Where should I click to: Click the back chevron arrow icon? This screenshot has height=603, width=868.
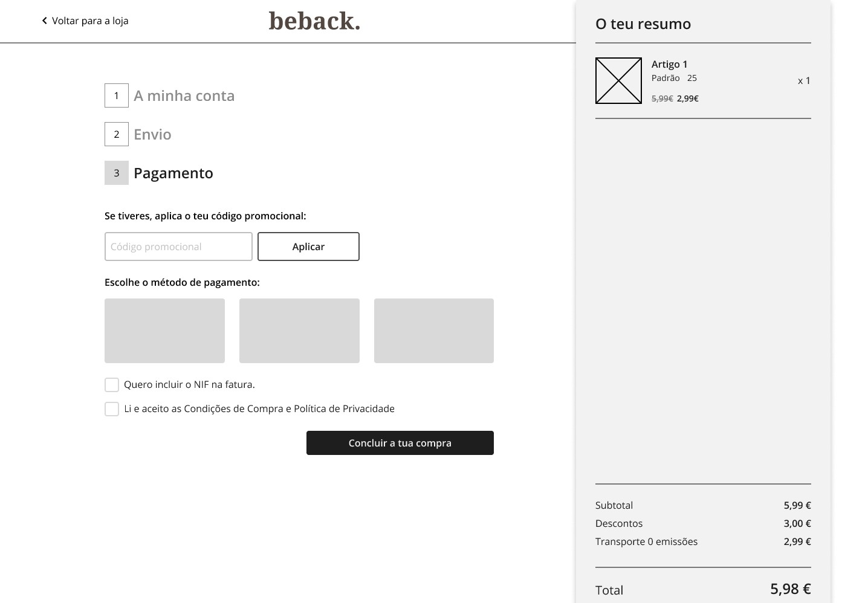point(44,21)
